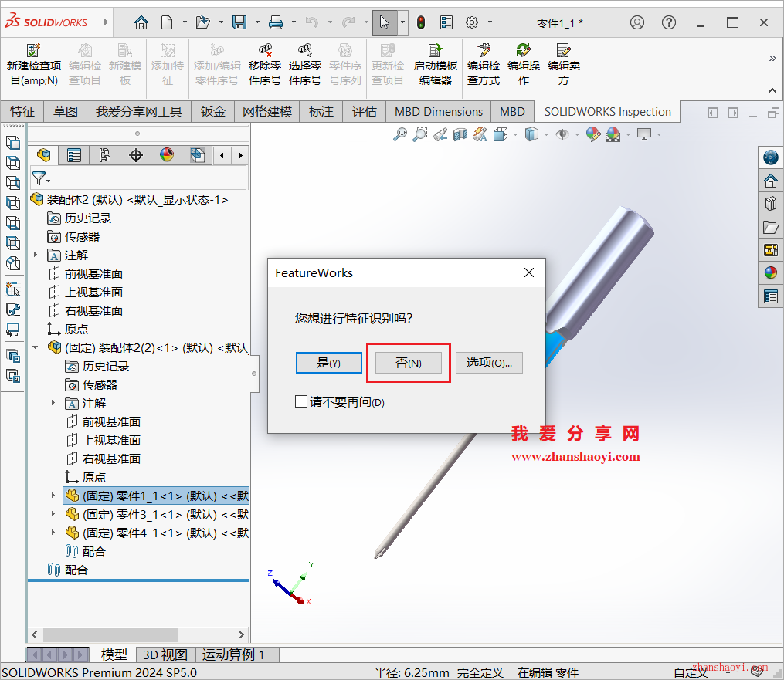Launch Template Editor (启动模板编辑器)
784x680 pixels.
pos(436,65)
